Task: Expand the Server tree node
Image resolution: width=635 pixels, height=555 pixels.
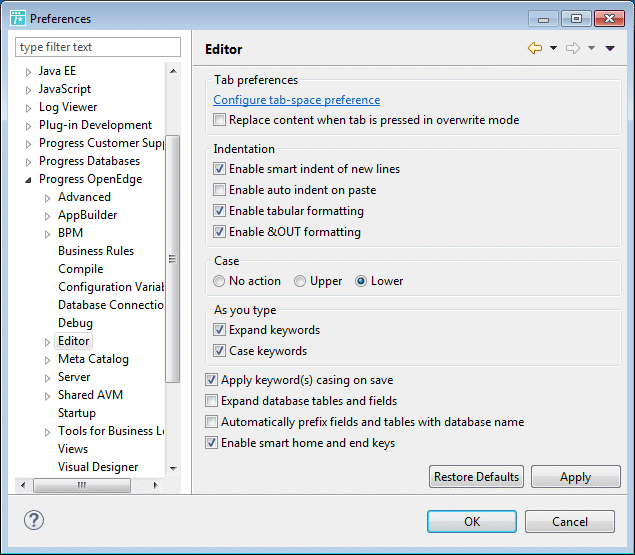Action: (x=47, y=378)
